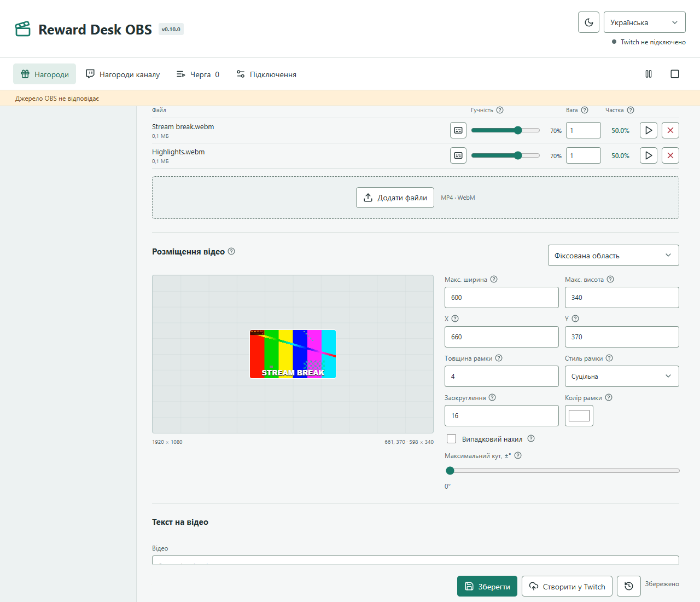Click the X position input field
700x602 pixels.
tap(501, 337)
